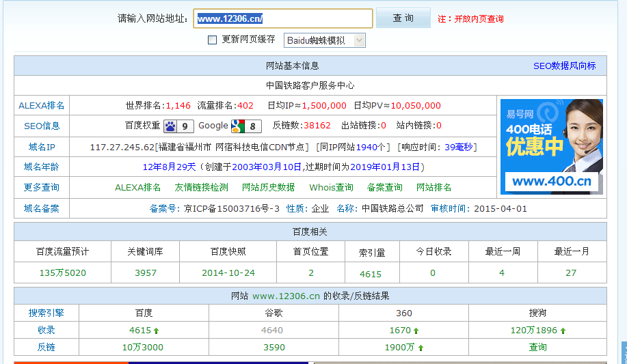Viewport: 627px width, 364px height.
Task: Open the Whois查询 link
Action: coord(331,187)
